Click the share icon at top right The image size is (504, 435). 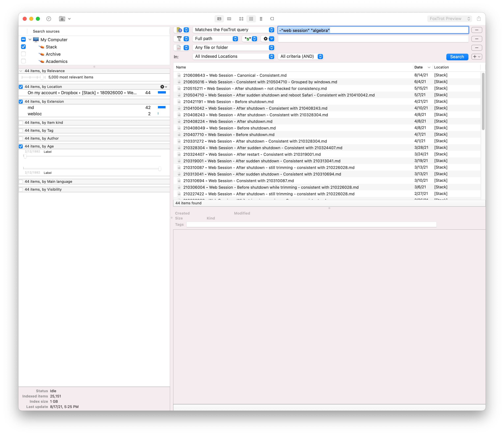point(478,19)
